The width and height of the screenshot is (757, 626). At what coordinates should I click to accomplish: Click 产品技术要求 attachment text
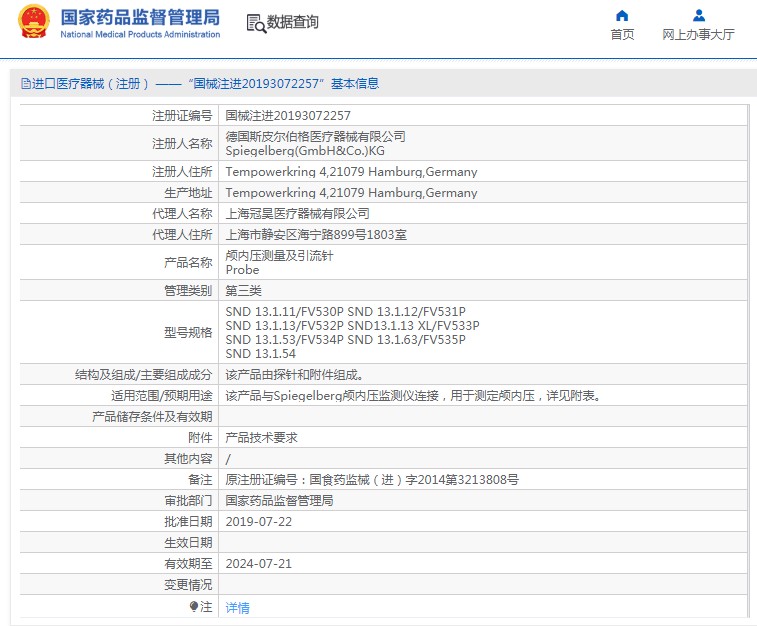(261, 438)
